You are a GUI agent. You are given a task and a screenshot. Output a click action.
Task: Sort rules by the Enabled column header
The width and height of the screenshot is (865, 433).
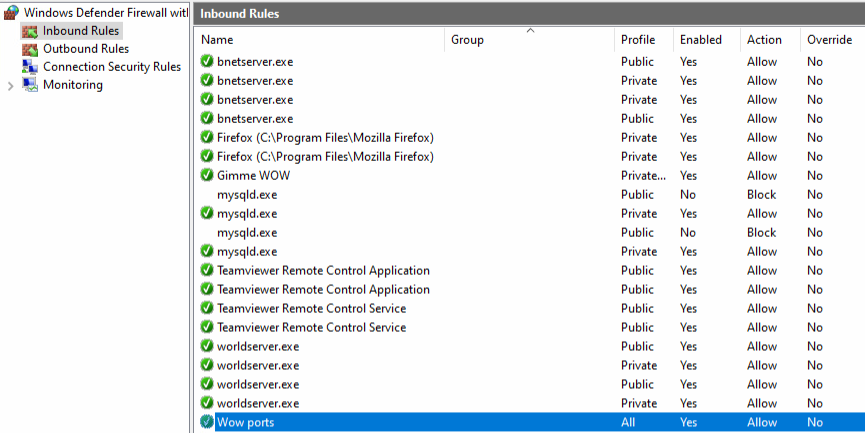tap(701, 40)
